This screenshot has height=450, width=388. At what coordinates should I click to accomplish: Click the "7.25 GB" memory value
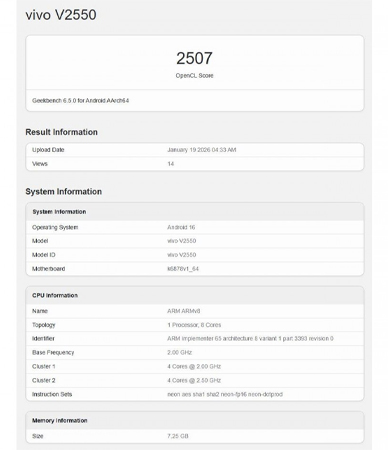pyautogui.click(x=178, y=436)
